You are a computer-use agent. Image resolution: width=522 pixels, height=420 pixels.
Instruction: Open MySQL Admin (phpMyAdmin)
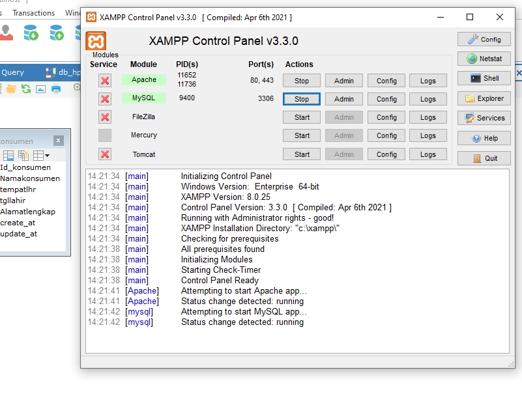coord(344,99)
